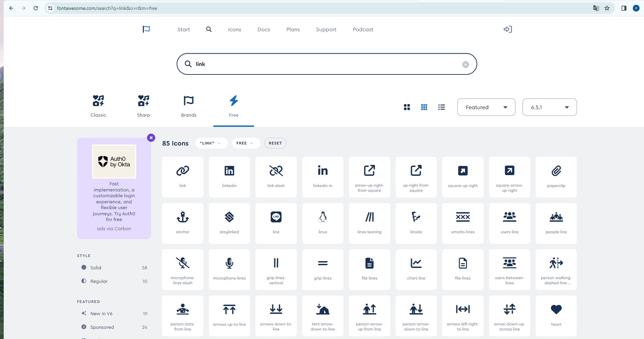Switch to roomy grid view
The image size is (644, 339).
407,107
